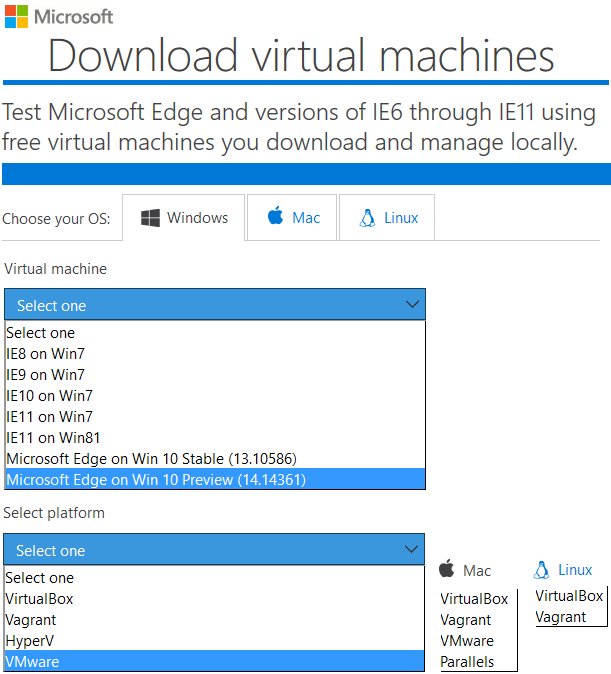
Task: Switch to the Windows OS tab
Action: click(x=184, y=218)
